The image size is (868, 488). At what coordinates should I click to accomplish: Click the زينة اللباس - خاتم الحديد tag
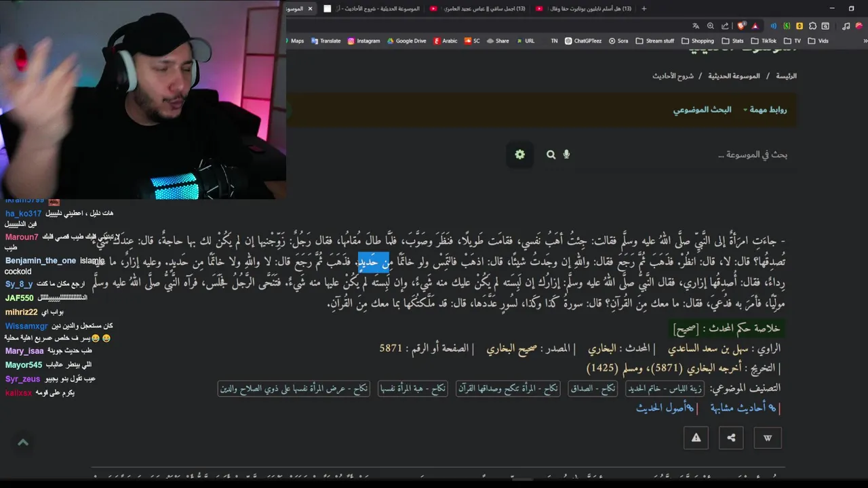pos(665,388)
